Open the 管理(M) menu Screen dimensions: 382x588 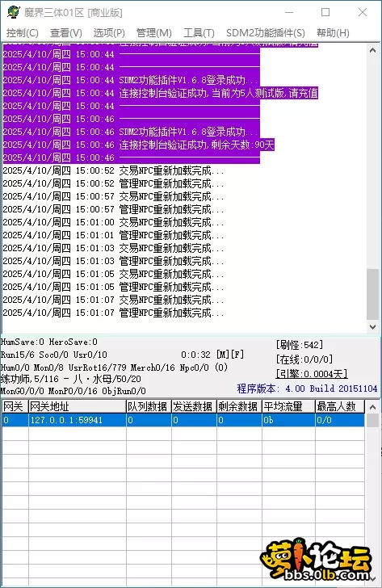153,33
